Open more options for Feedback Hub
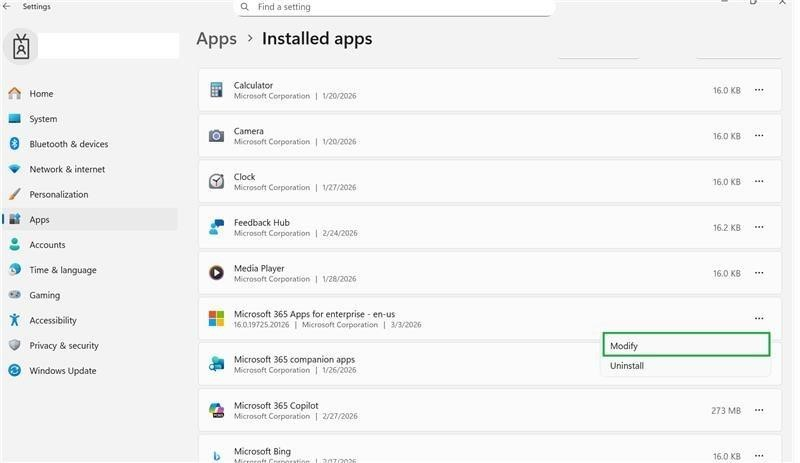This screenshot has width=800, height=463. pos(759,227)
